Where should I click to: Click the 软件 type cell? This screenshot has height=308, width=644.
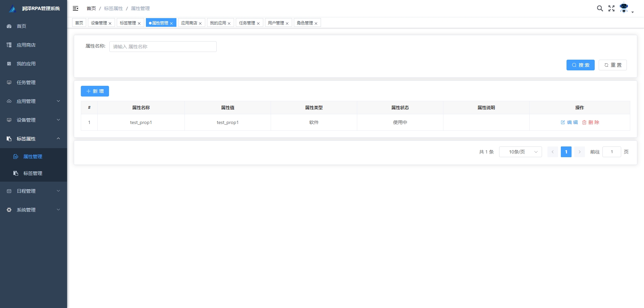pyautogui.click(x=314, y=122)
